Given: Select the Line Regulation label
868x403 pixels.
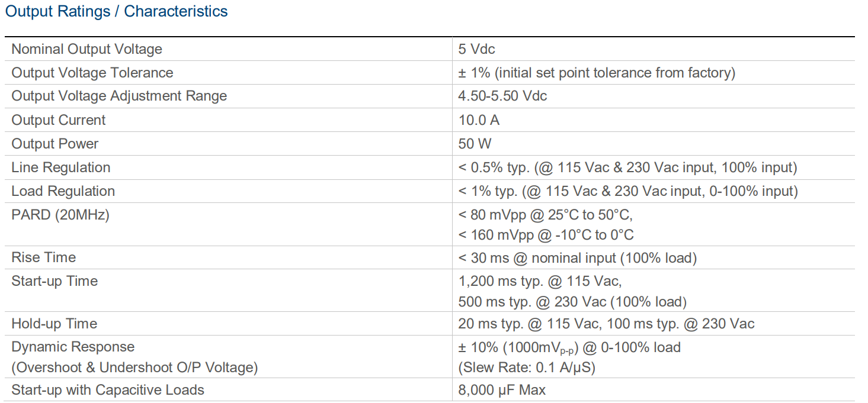Looking at the screenshot, I should point(60,167).
